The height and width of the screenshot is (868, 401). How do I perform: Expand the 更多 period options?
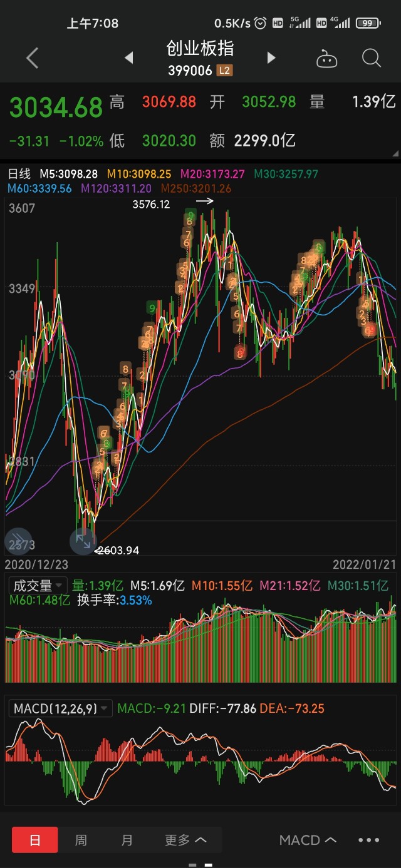click(185, 840)
